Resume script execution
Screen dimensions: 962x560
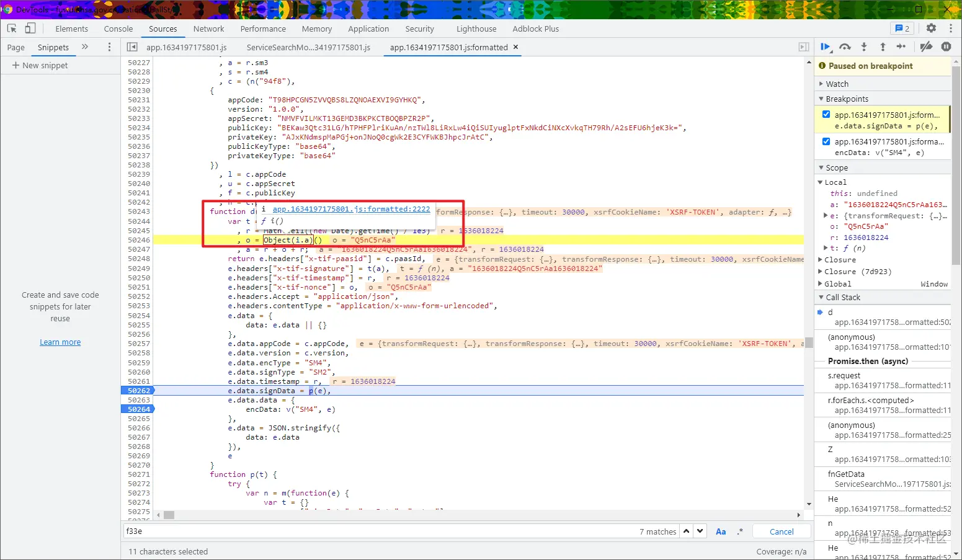826,47
